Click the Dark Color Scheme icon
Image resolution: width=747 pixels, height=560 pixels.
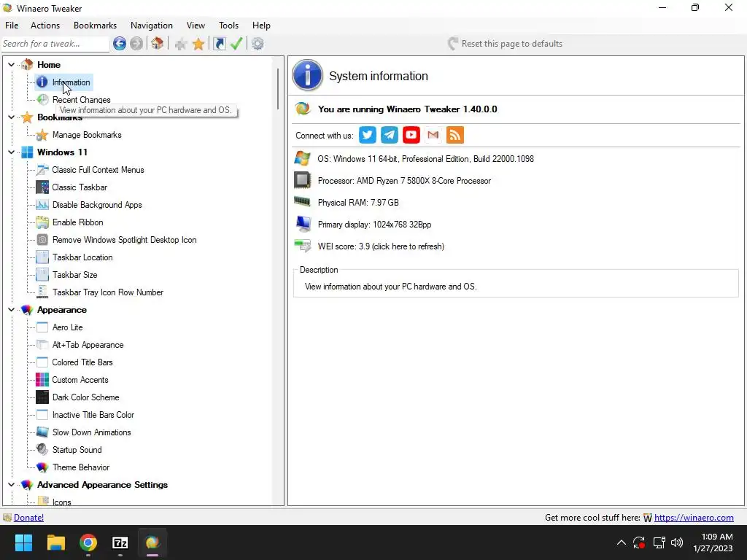[42, 397]
